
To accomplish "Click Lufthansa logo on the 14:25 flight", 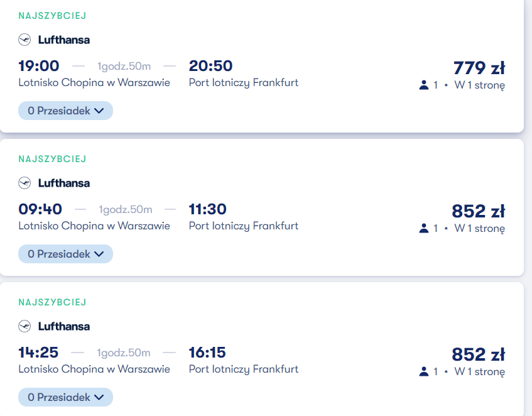I will [24, 326].
